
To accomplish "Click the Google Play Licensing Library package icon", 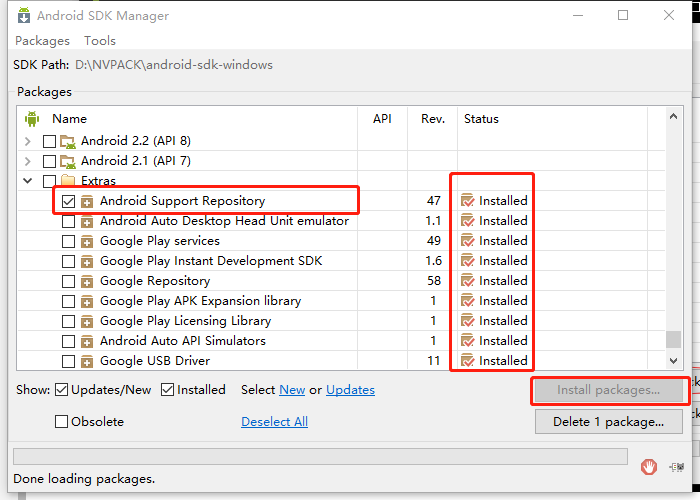I will tap(87, 321).
